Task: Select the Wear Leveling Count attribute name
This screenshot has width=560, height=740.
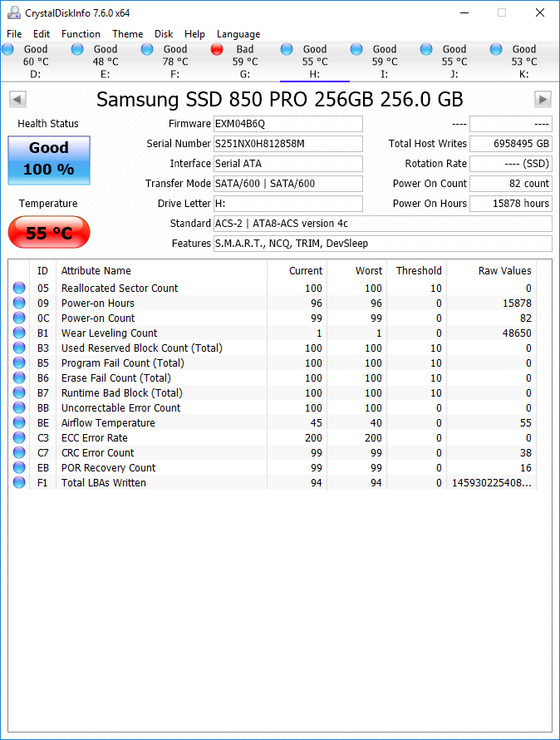Action: click(109, 333)
